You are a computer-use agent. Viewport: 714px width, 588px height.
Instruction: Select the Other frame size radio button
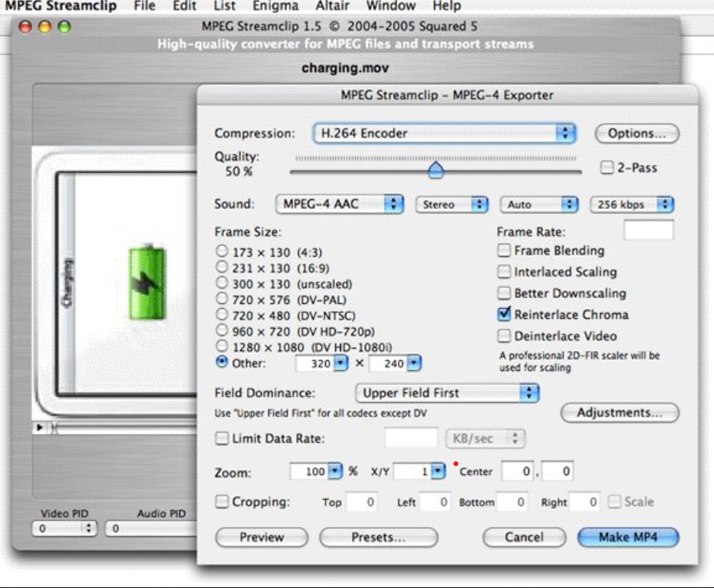222,362
